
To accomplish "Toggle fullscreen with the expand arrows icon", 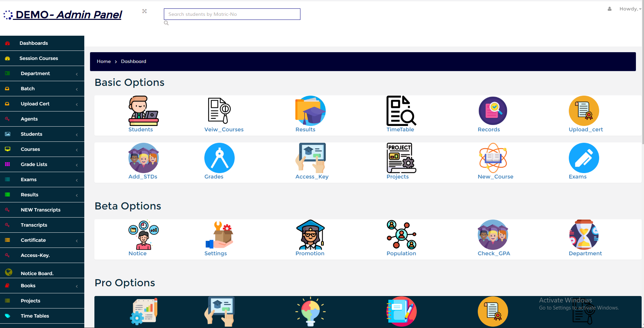I will point(144,11).
